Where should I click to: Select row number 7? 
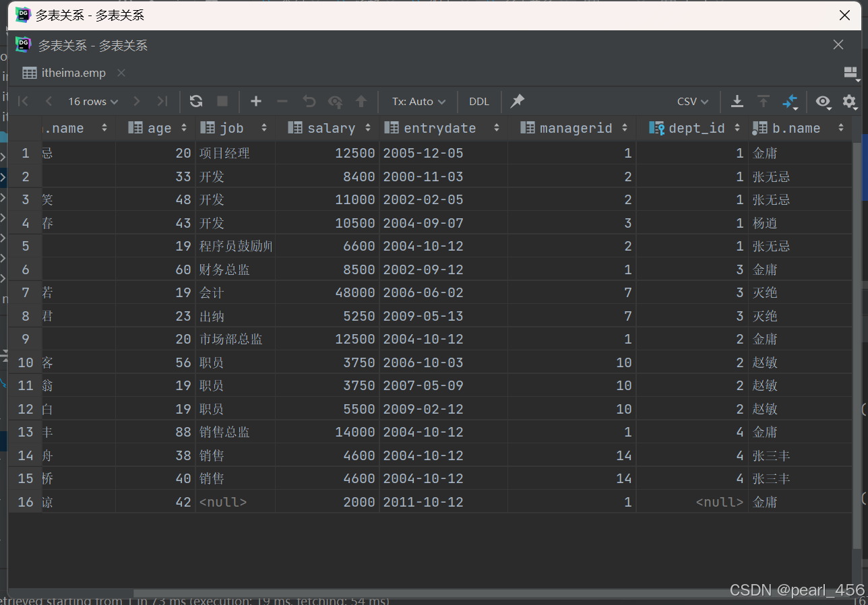point(26,292)
